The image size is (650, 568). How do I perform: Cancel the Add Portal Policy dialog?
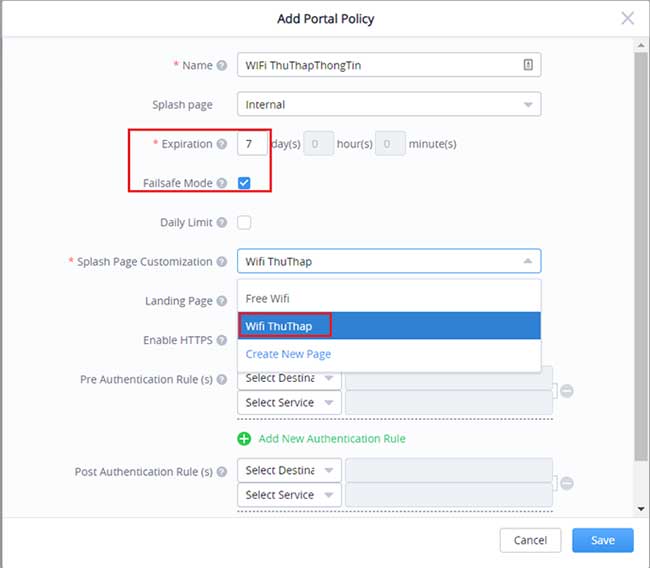[x=530, y=540]
